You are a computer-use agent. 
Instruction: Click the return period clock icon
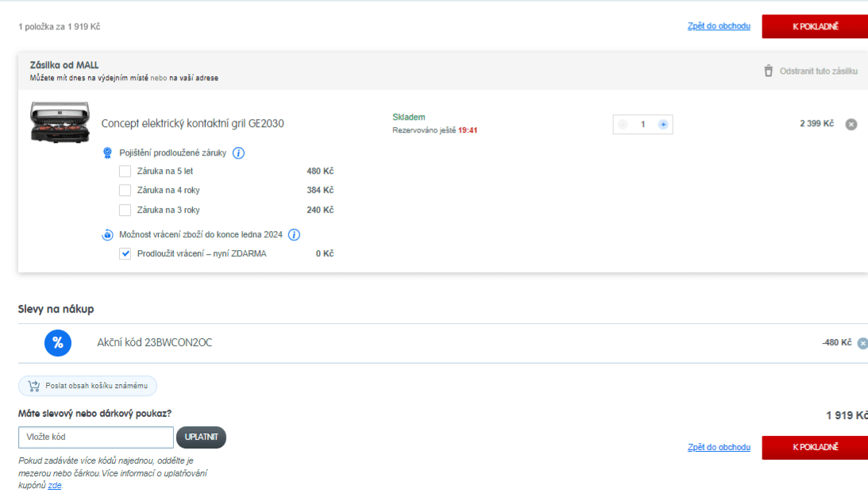coord(107,235)
